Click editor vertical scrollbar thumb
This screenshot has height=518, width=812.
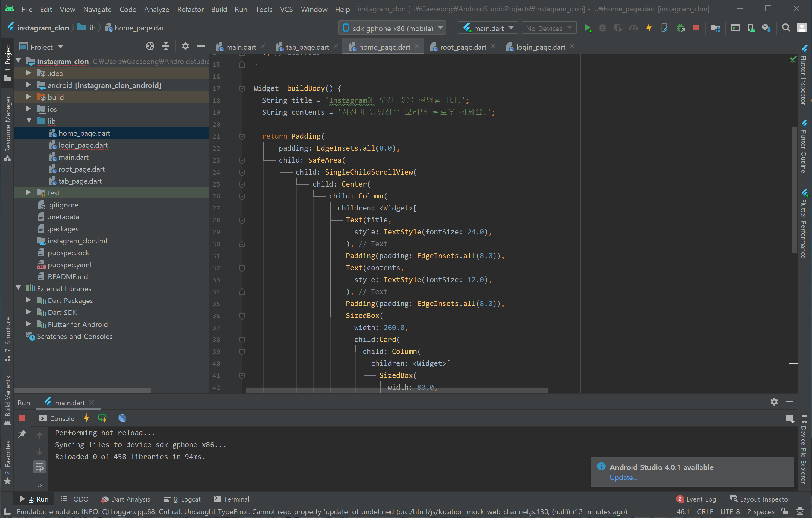[794, 190]
